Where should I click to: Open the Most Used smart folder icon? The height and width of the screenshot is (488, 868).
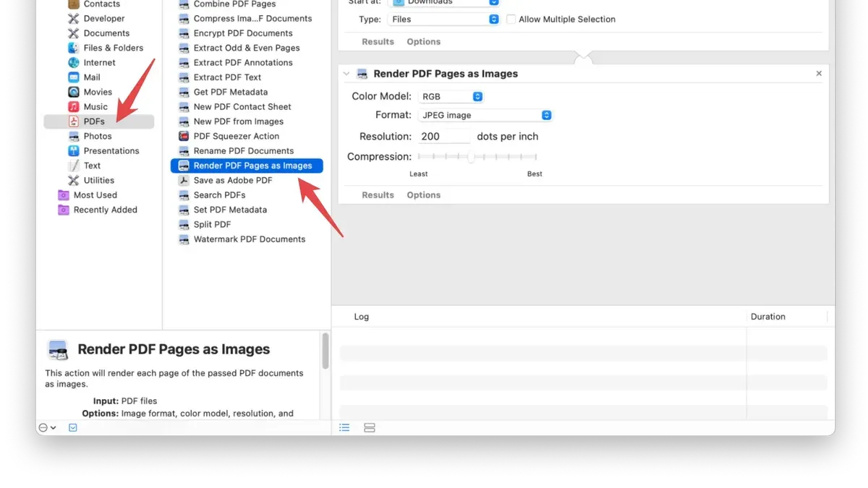(x=63, y=195)
